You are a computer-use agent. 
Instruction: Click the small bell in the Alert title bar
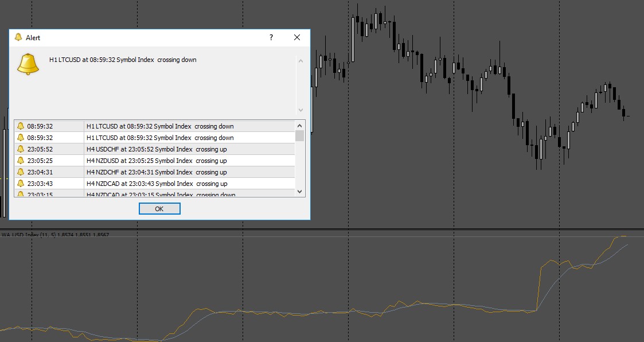pos(18,37)
